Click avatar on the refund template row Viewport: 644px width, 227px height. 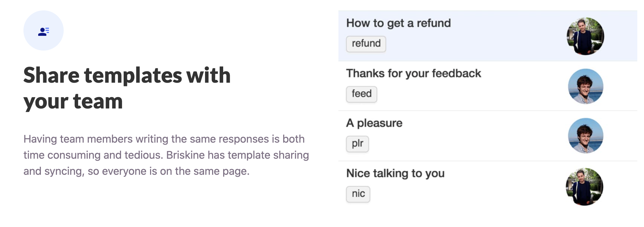pyautogui.click(x=585, y=36)
